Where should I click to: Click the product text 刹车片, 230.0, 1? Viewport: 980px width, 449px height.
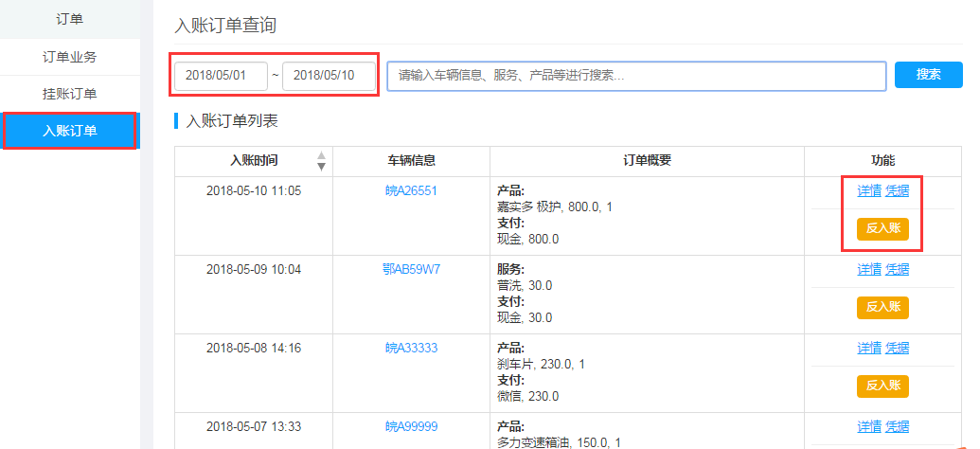tap(542, 364)
